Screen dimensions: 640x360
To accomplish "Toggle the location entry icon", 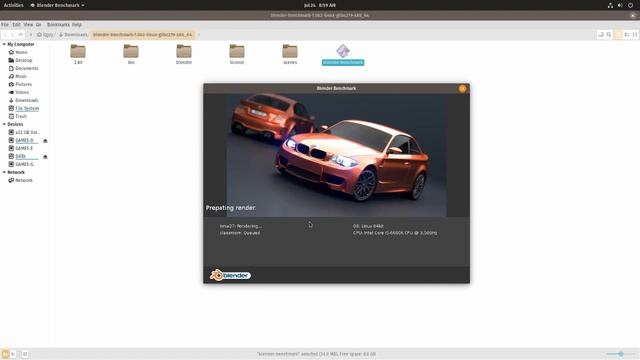I will 601,35.
